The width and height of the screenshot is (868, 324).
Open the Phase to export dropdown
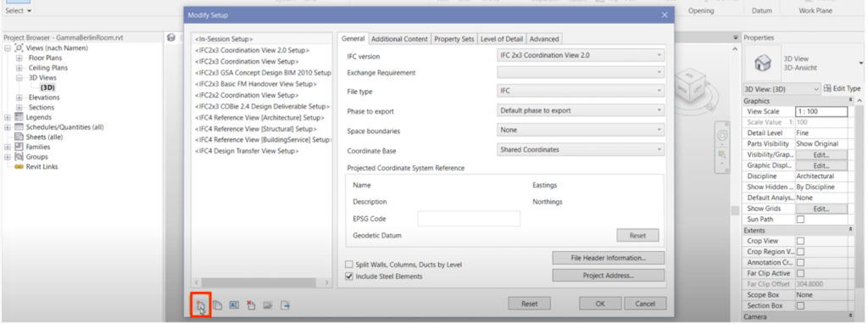coord(581,111)
